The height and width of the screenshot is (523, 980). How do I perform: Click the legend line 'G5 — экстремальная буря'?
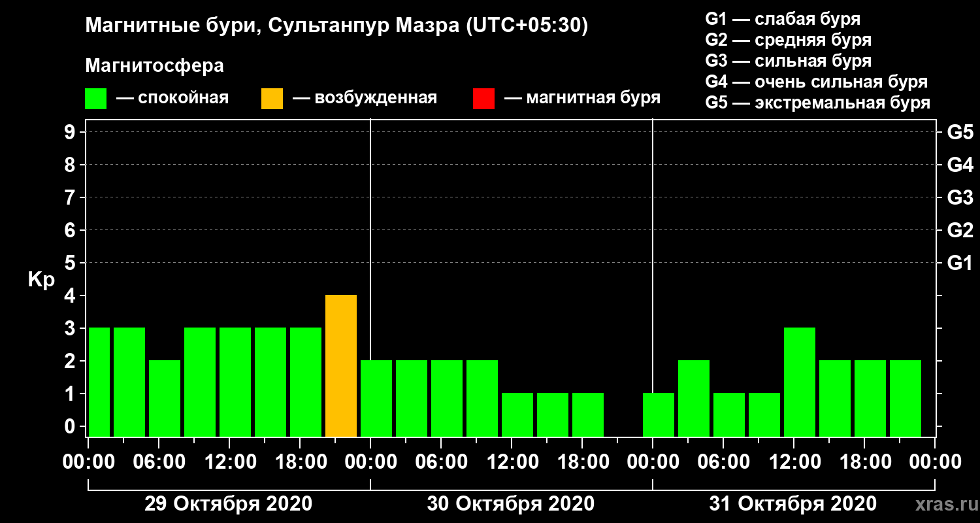818,103
